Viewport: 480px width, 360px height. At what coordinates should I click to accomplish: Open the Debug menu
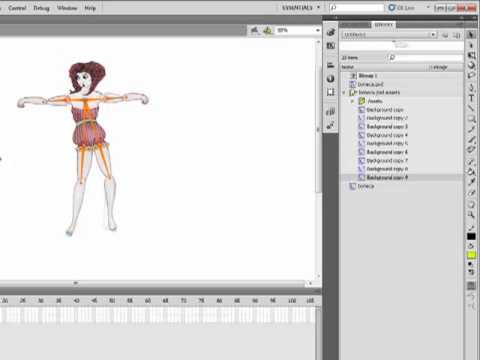coord(41,8)
